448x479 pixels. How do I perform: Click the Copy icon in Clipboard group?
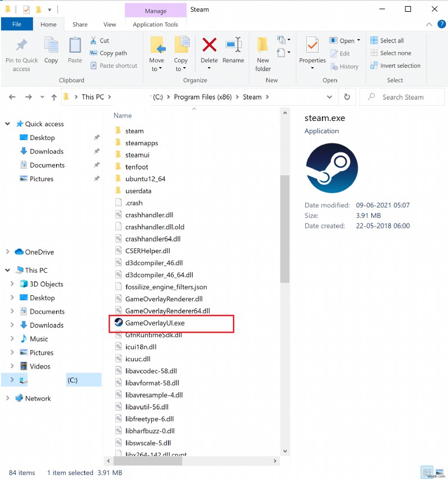point(51,45)
